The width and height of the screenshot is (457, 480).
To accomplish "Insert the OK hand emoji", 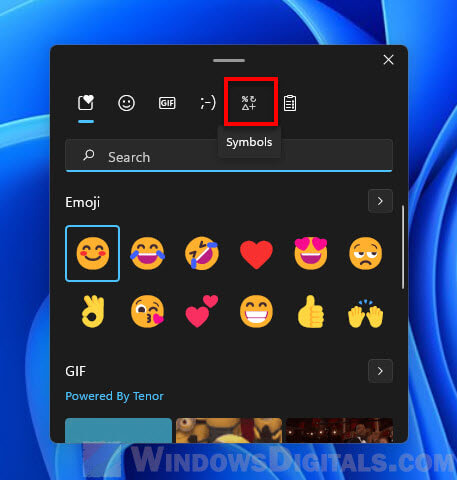I will point(93,311).
